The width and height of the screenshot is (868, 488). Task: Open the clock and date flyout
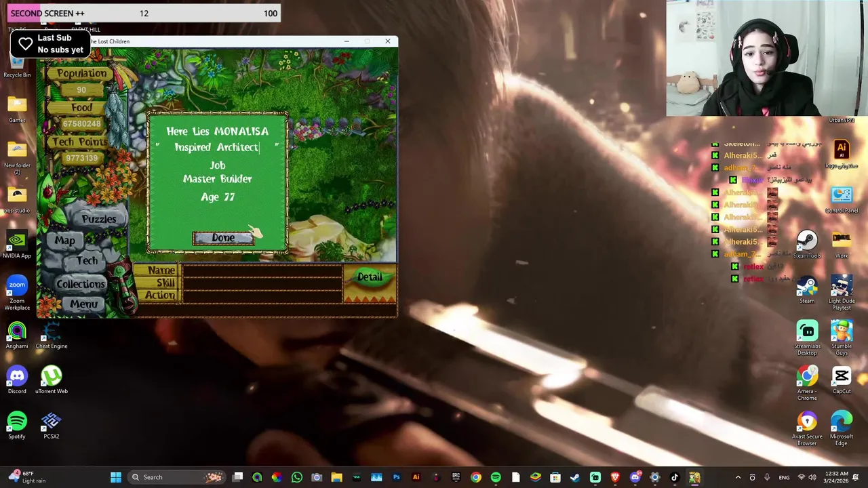pos(837,477)
